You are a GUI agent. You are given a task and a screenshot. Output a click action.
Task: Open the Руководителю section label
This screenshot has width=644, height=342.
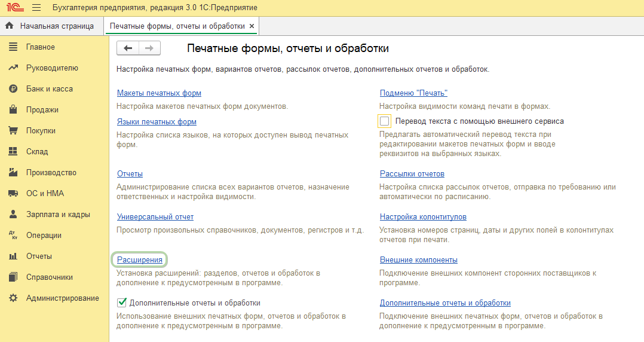coord(52,68)
